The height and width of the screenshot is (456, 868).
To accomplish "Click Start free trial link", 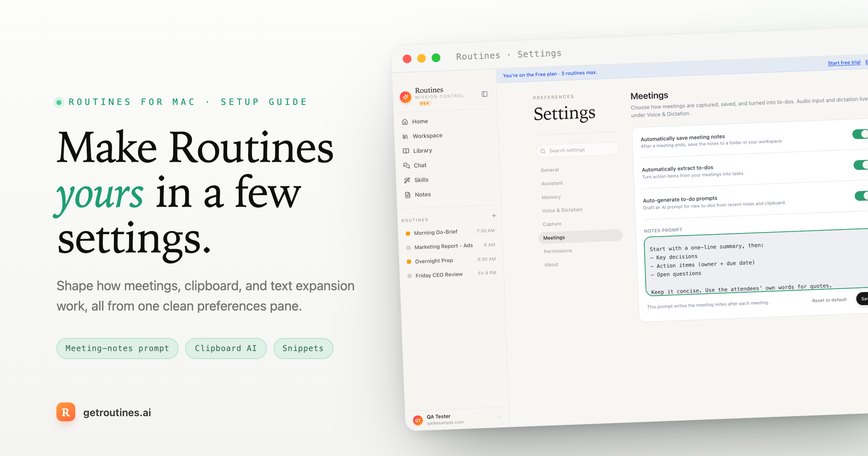I will coord(844,63).
